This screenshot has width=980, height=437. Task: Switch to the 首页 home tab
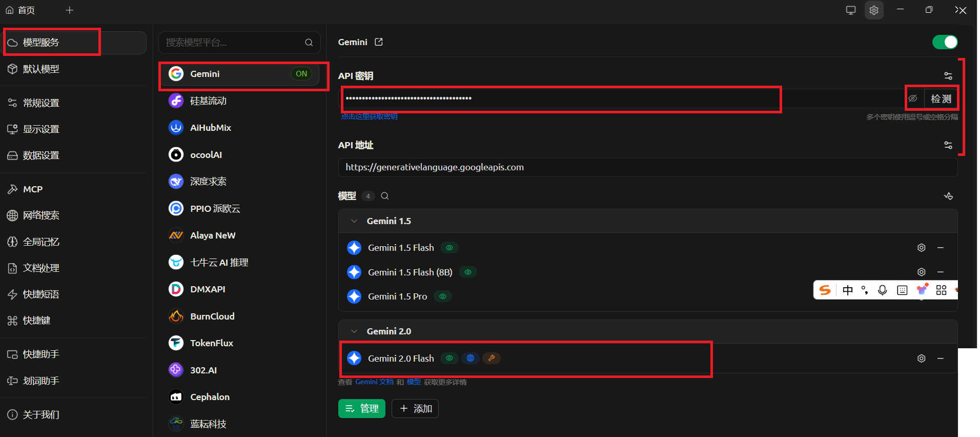[21, 10]
